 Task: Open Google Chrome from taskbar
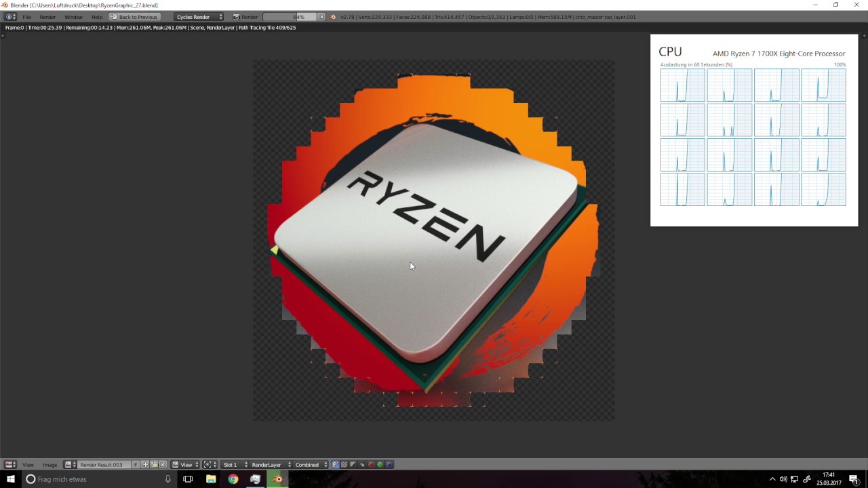(x=233, y=479)
